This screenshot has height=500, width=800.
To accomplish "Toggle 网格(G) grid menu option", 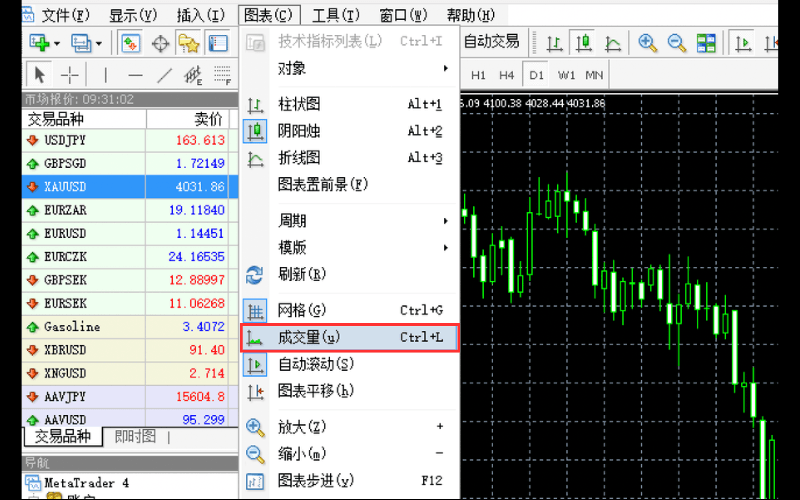I will click(349, 310).
